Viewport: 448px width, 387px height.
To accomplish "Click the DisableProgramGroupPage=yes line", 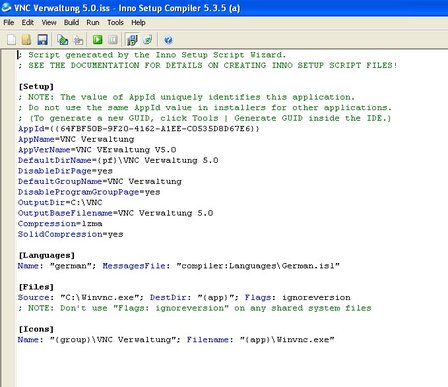I will tap(89, 192).
